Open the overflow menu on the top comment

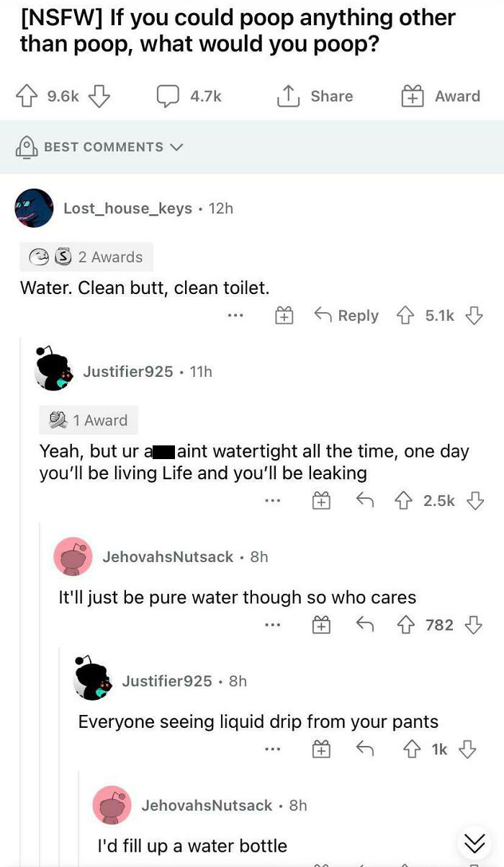[x=235, y=315]
